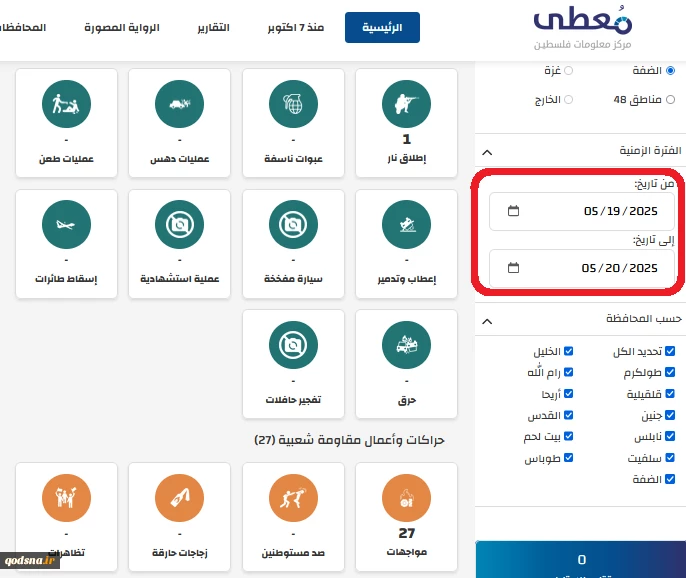Click the عبوات ناسفة explosive devices icon
This screenshot has width=686, height=578.
click(293, 102)
